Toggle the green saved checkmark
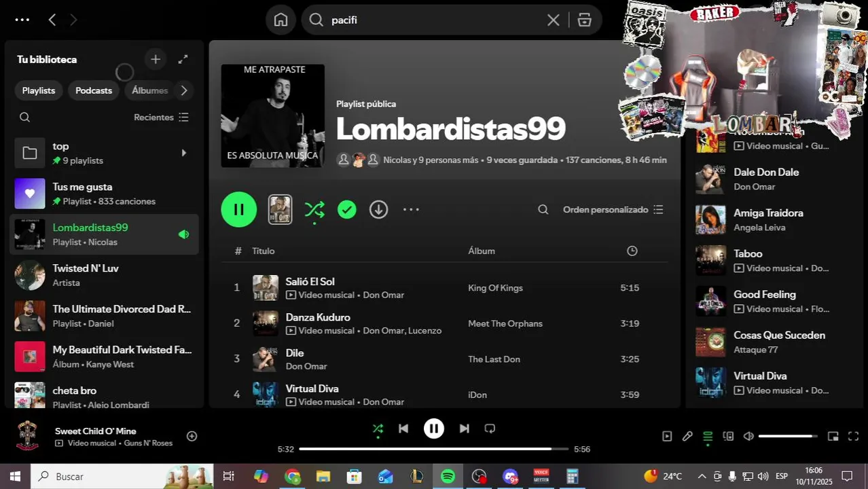Viewport: 868px width, 489px height. (347, 210)
